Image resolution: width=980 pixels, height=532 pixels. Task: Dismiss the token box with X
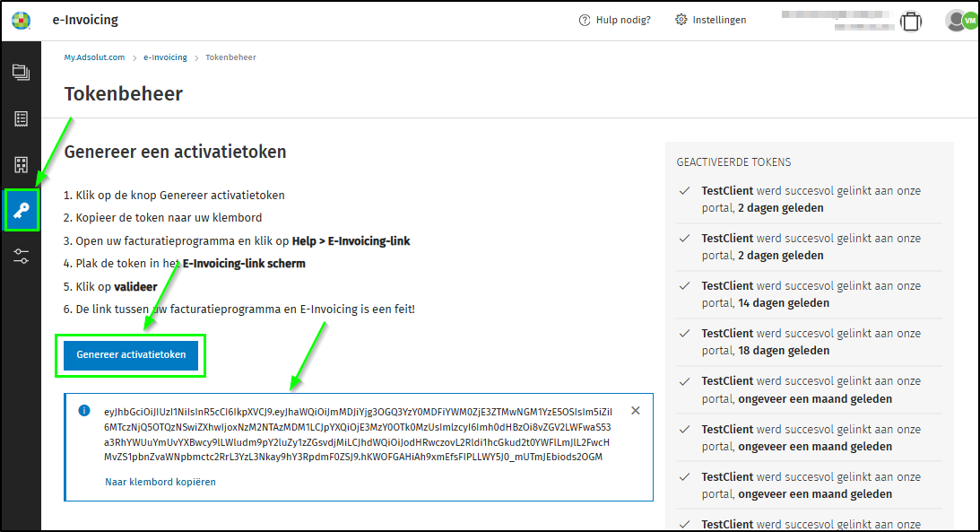coord(636,411)
